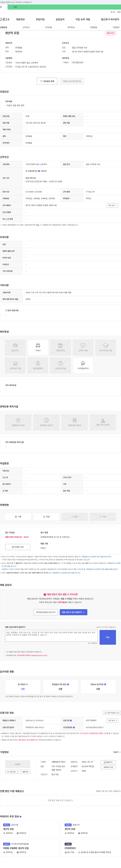Click 채용시까지 status badge
Image resolution: width=121 pixels, height=868 pixels.
click(x=110, y=33)
